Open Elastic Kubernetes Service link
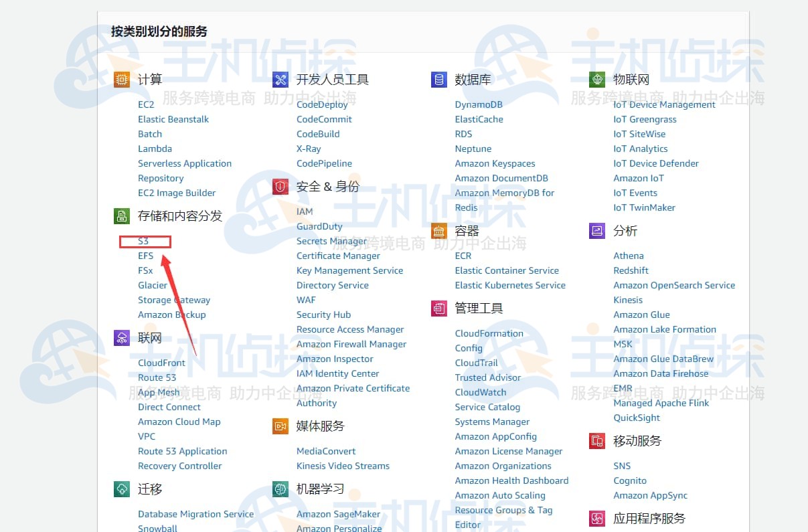Viewport: 808px width, 532px height. [x=509, y=285]
